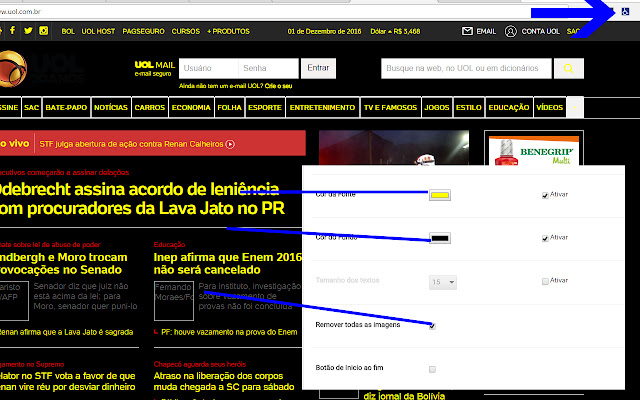Open the SAC navigation tab
The height and width of the screenshot is (400, 640).
click(x=31, y=108)
